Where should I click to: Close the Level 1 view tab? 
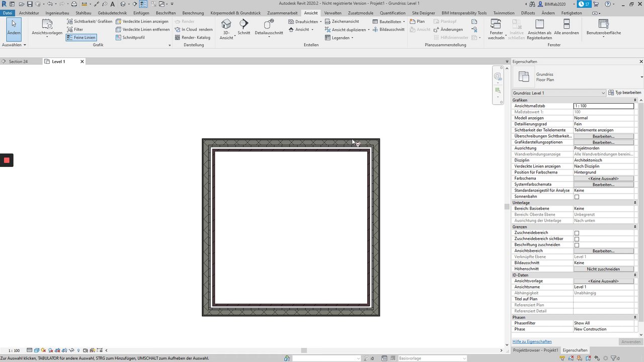(x=82, y=61)
